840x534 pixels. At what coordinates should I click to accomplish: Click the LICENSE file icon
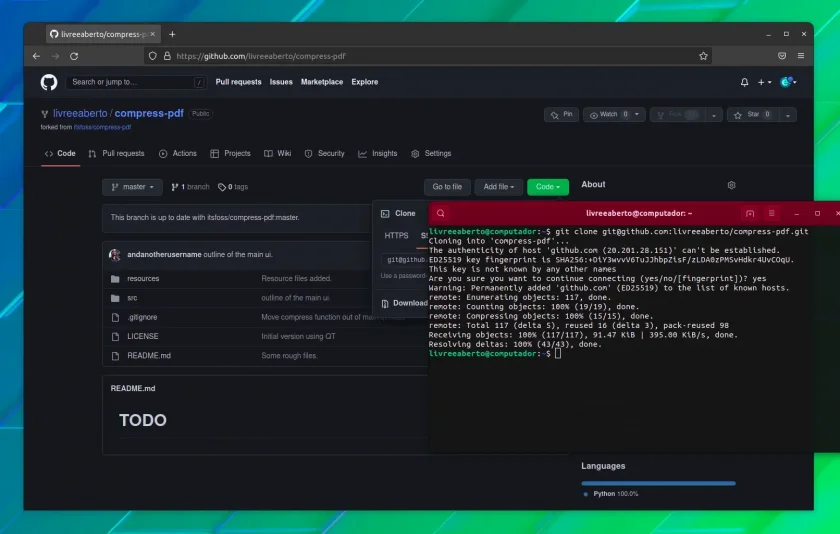[115, 336]
